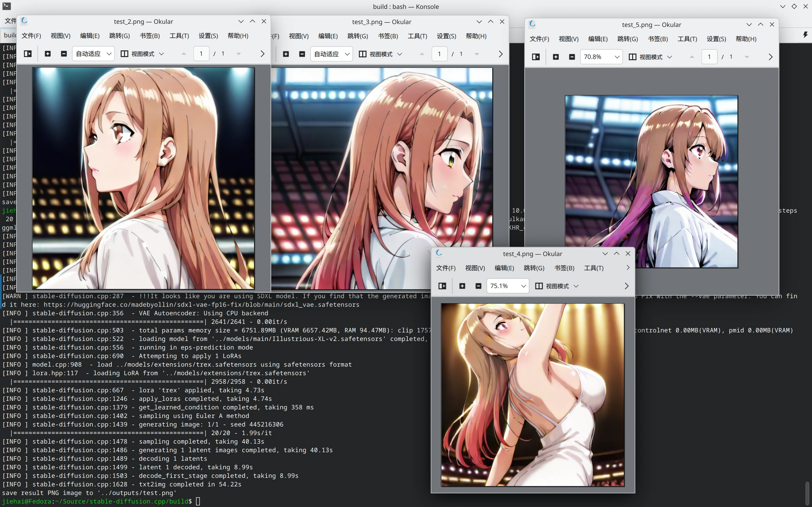The height and width of the screenshot is (507, 812).
Task: Toggle sidebar icon in test_2.png window
Action: tap(28, 54)
